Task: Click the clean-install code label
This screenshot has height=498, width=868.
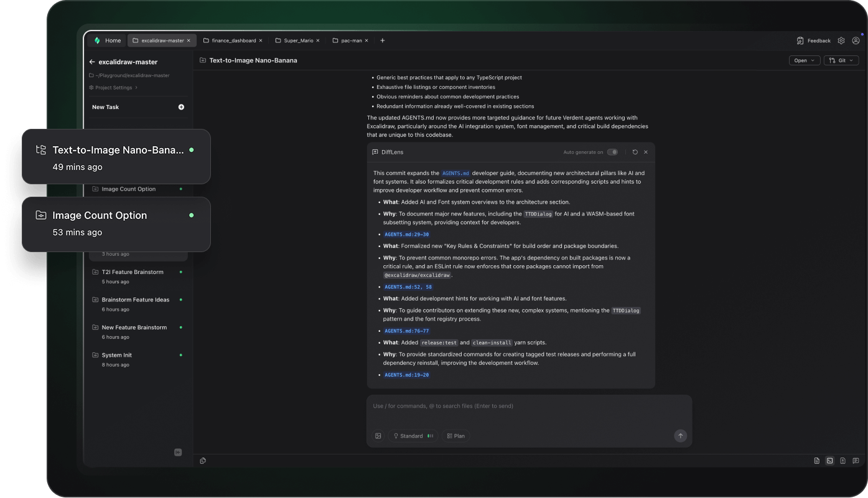Action: (x=492, y=343)
